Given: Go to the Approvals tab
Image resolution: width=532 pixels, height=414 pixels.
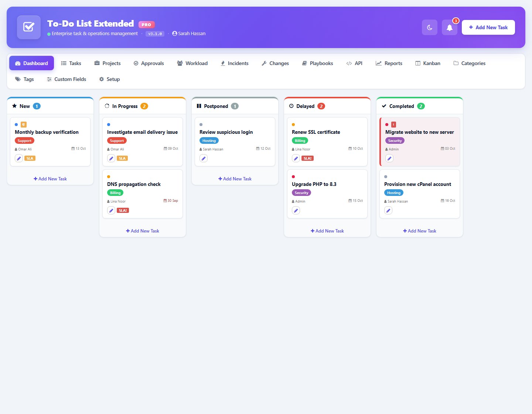Looking at the screenshot, I should (149, 63).
